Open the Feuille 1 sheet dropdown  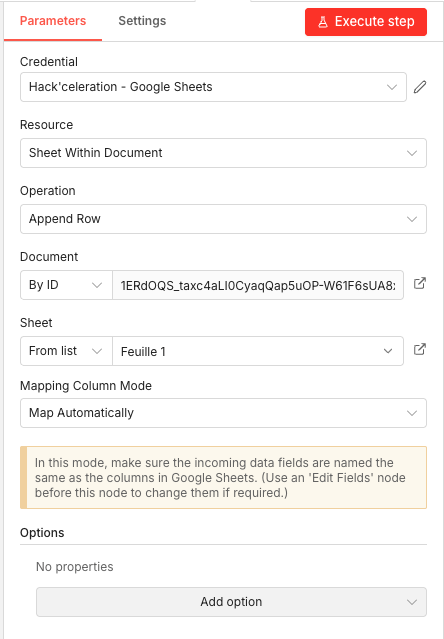(x=258, y=351)
